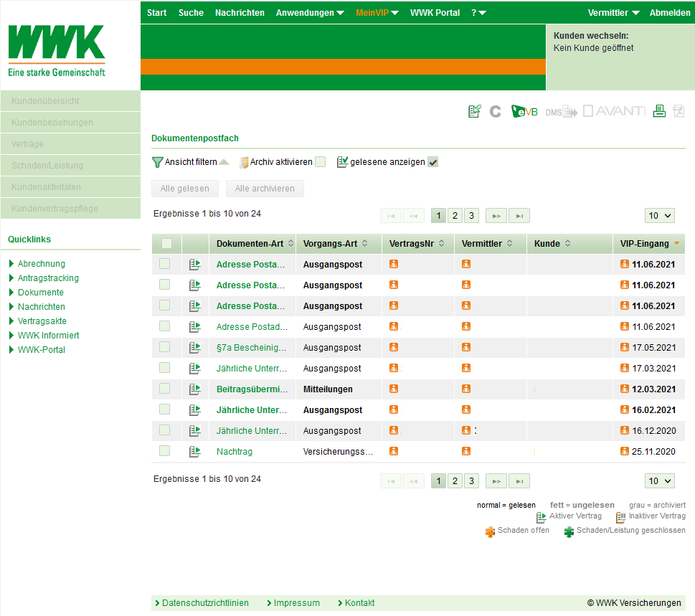
Task: Open WWK Informiert quicklink
Action: (x=48, y=336)
